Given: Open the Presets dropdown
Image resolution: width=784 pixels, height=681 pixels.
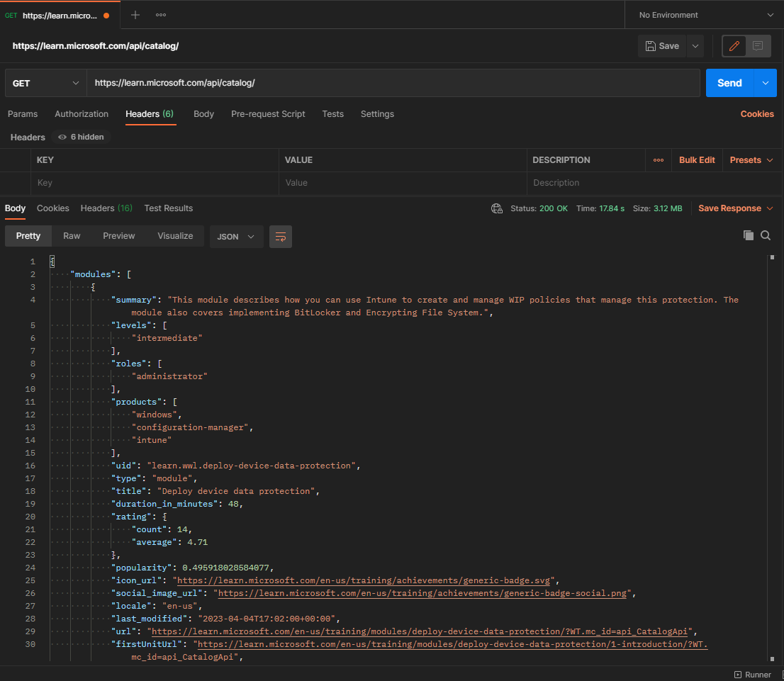Looking at the screenshot, I should coord(751,160).
